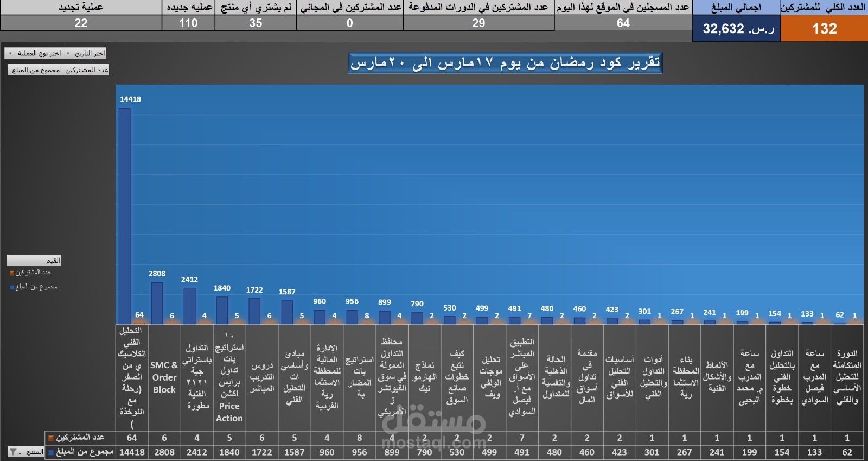Screen dimensions: 868x461
Task: Select the orange عدد المشتركين legend swatch
Action: click(x=12, y=273)
